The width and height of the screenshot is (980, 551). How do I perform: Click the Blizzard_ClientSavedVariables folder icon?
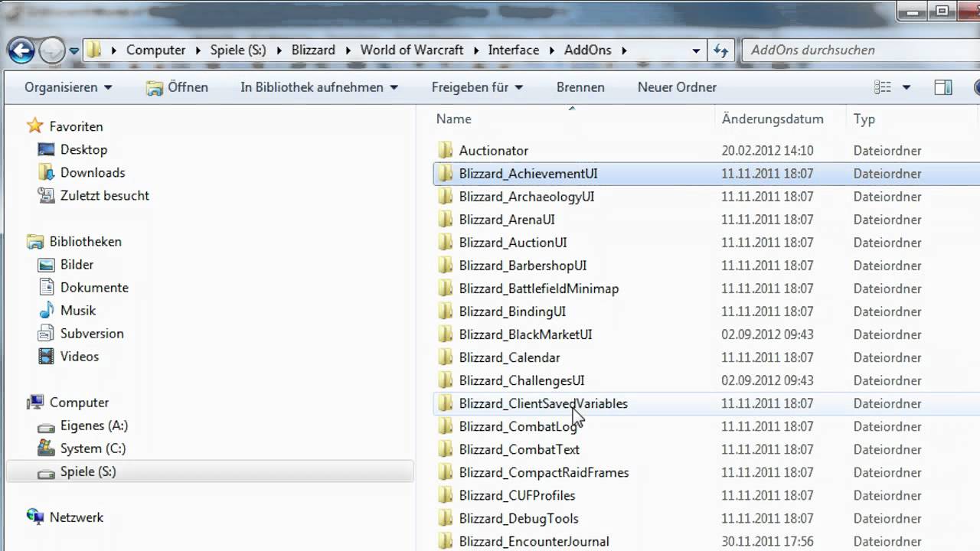(x=446, y=403)
